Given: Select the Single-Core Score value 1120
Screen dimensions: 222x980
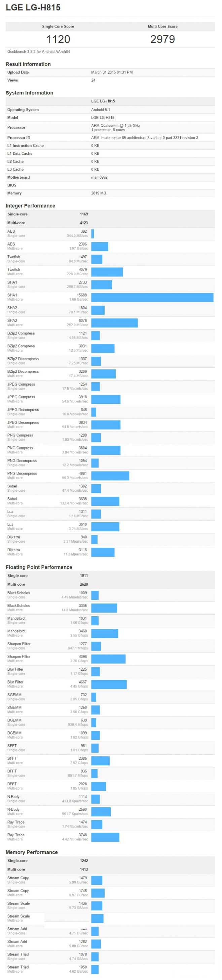Looking at the screenshot, I should click(x=58, y=39).
